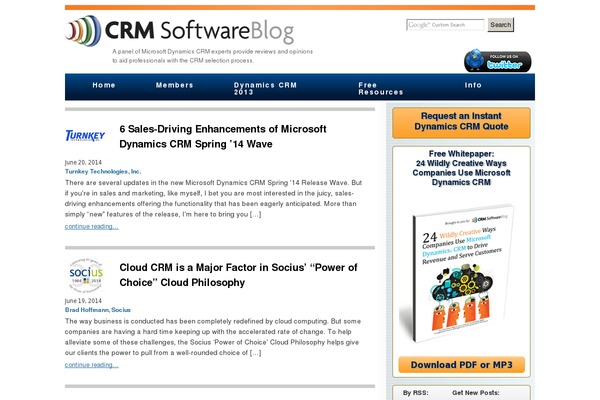Select the date text June 20, 2014
Image resolution: width=600 pixels, height=400 pixels.
83,162
